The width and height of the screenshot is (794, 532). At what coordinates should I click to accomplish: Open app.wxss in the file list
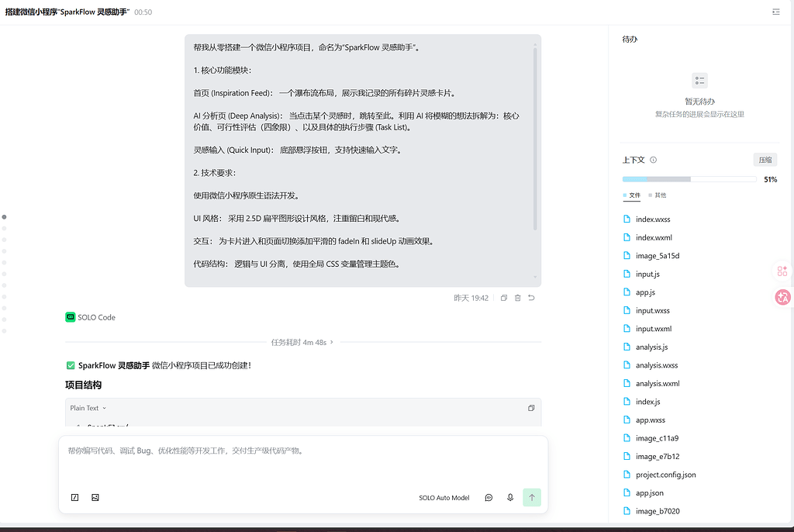pos(651,420)
